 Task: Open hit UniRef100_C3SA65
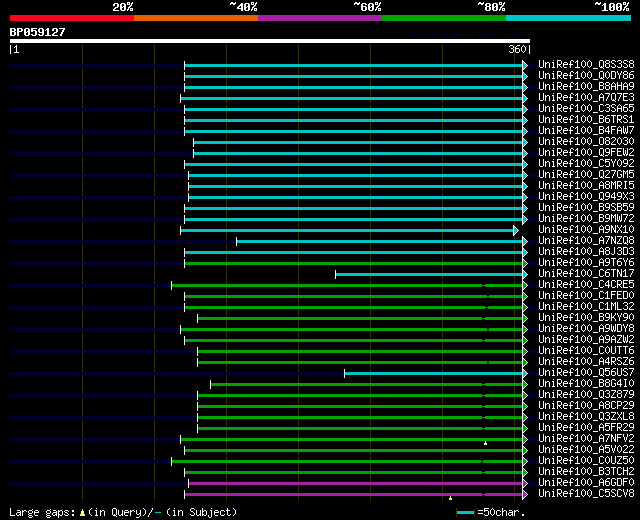click(586, 108)
